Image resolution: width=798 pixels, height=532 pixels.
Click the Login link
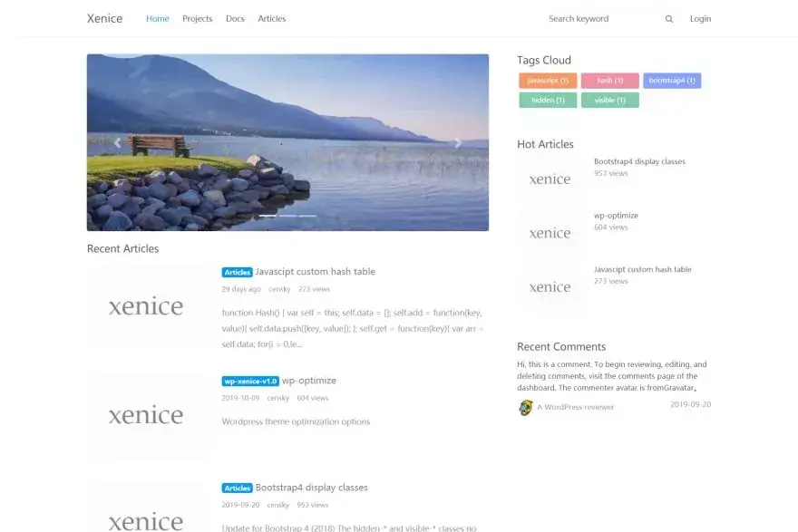click(700, 18)
